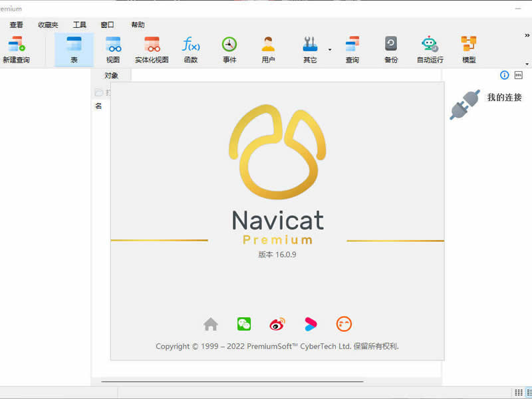Open Materialized View (实体化视图) icon

pyautogui.click(x=152, y=50)
